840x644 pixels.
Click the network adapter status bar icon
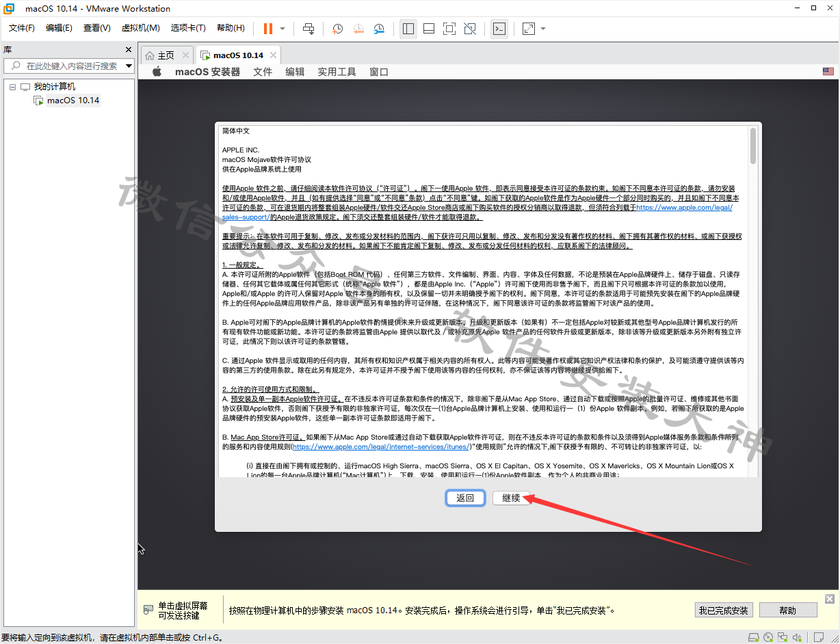781,637
